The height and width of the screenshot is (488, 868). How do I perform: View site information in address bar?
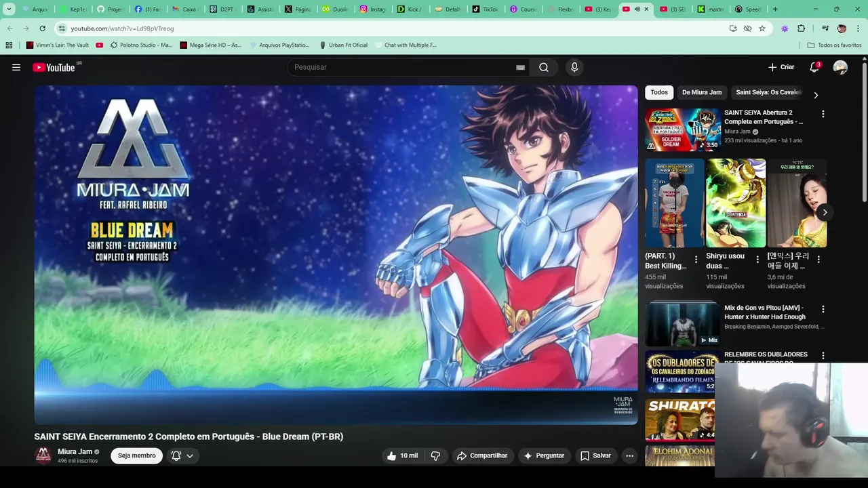pyautogui.click(x=62, y=28)
